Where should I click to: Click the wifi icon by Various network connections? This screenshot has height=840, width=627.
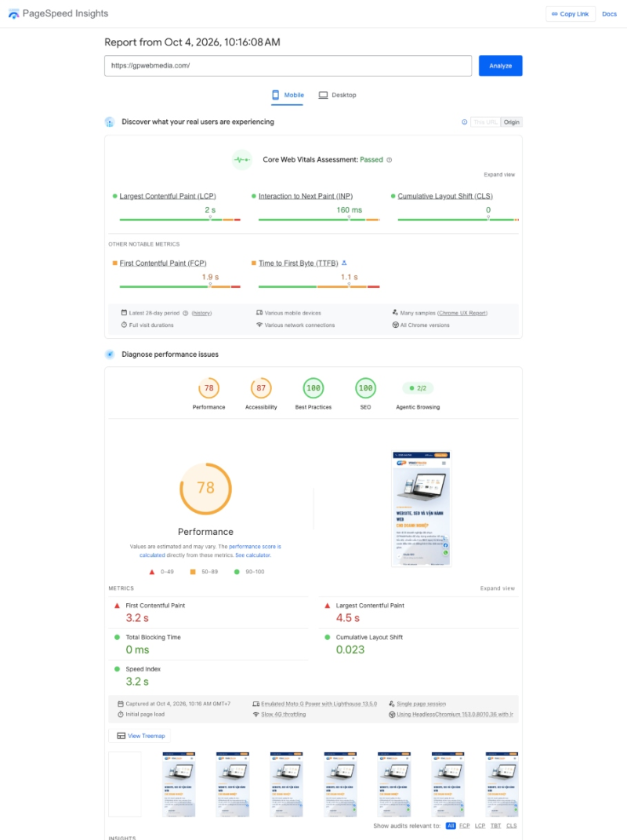click(x=259, y=325)
